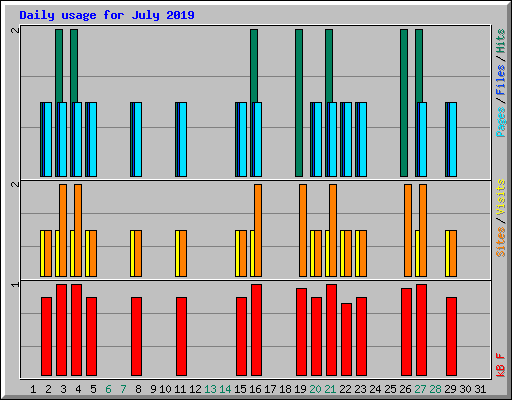This screenshot has width=512, height=400.
Task: Click day label 17 on x-axis
Action: click(x=270, y=389)
